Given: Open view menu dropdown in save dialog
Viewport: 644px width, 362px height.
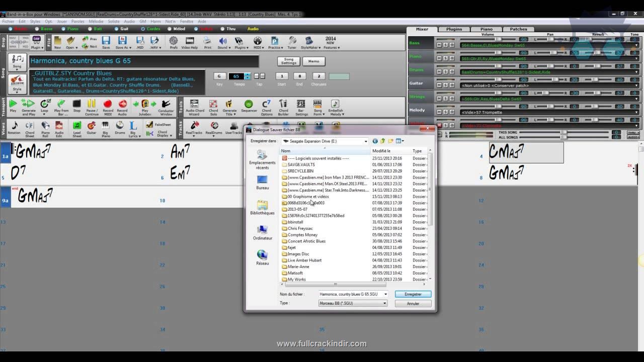Looking at the screenshot, I should (x=400, y=141).
